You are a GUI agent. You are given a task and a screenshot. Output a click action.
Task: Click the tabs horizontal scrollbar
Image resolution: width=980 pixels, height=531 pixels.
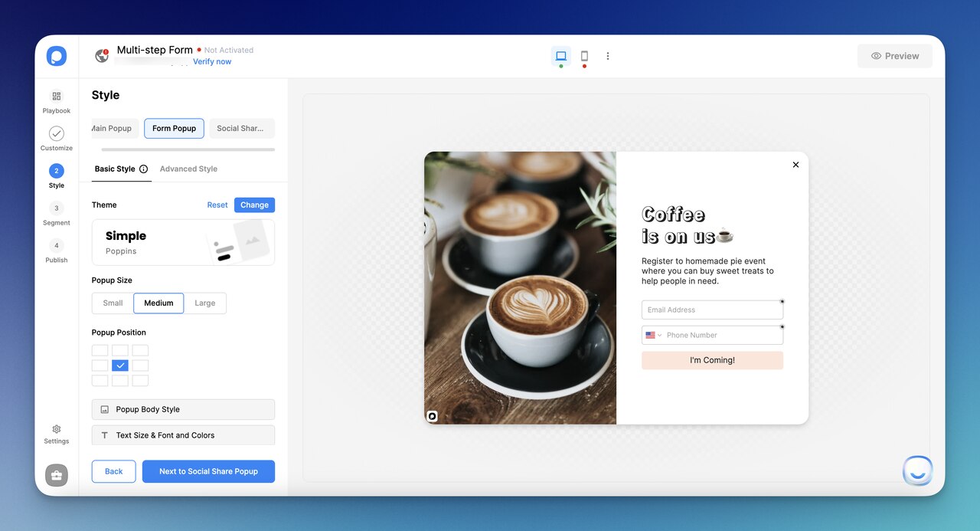(188, 149)
